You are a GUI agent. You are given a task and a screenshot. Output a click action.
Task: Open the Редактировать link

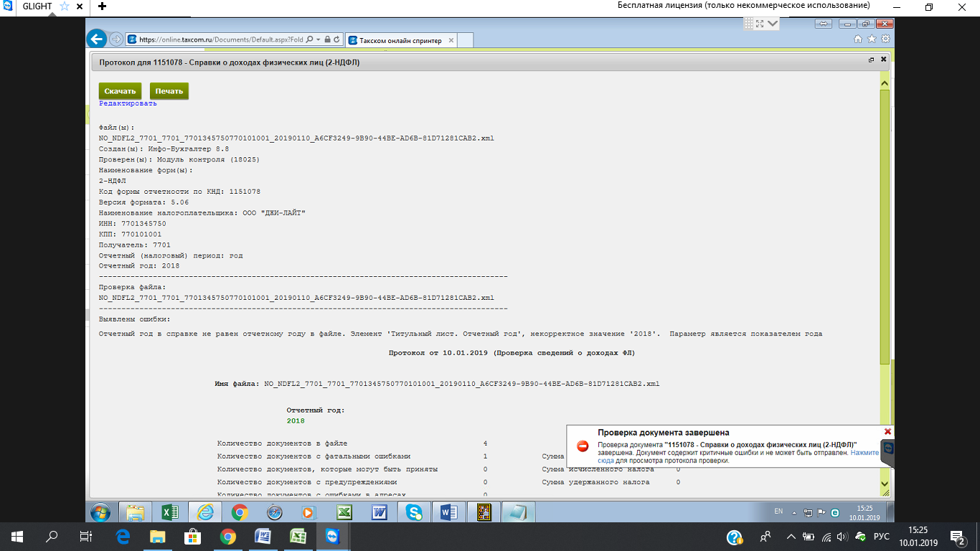[128, 103]
